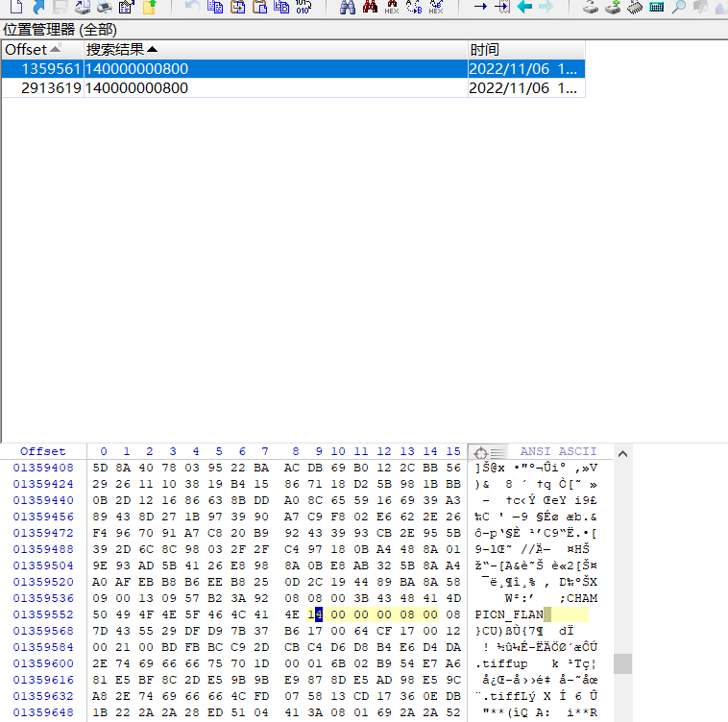Click offset row 01359600

coord(43,663)
